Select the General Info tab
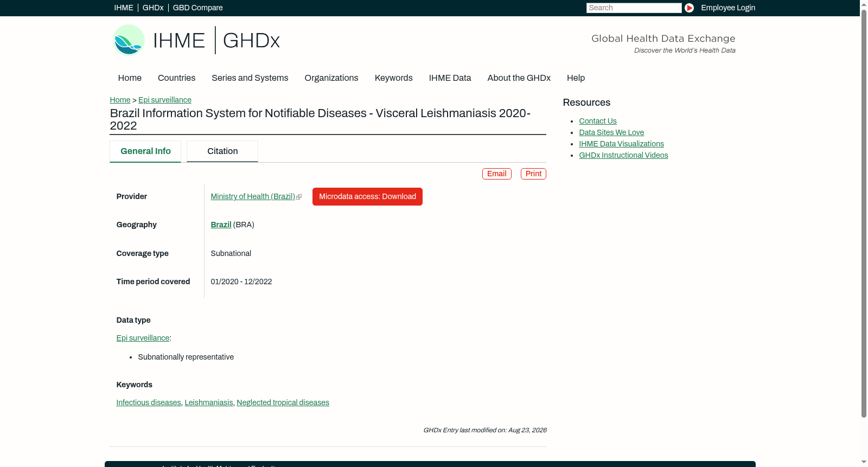868x467 pixels. [145, 151]
